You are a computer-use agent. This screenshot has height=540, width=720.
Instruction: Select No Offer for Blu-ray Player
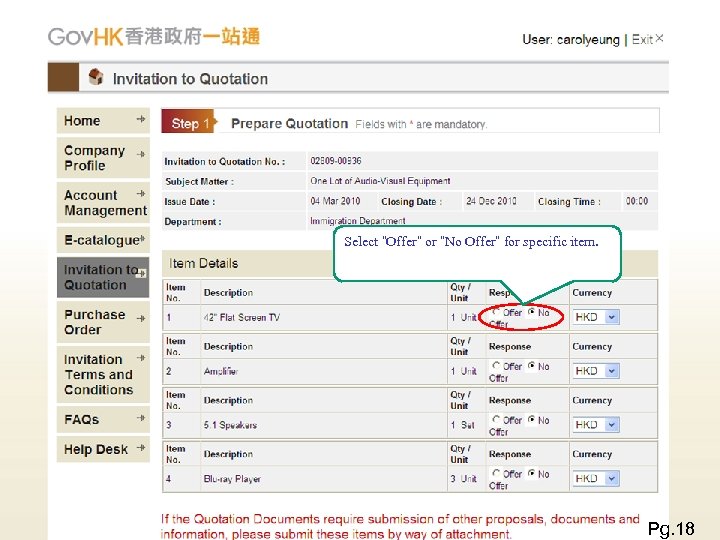531,473
